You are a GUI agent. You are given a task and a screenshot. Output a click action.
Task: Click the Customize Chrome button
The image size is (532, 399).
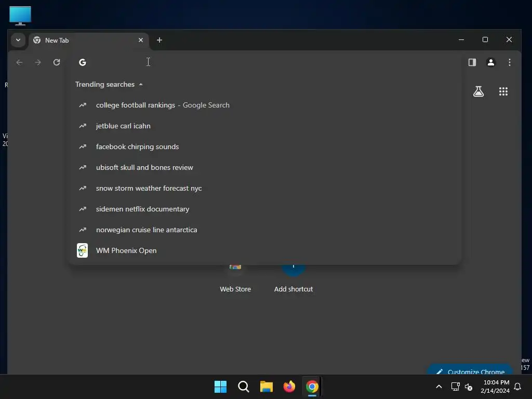pyautogui.click(x=471, y=370)
